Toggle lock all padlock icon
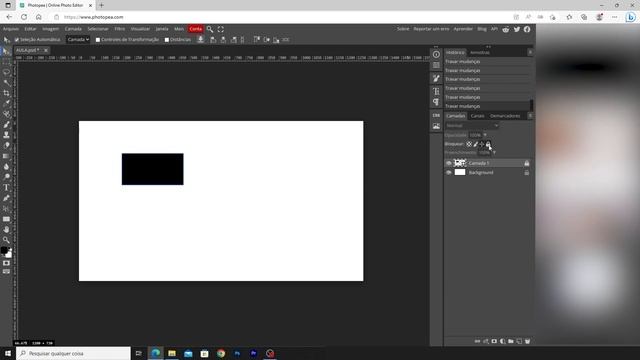Screen dimensions: 640x360 point(488,144)
